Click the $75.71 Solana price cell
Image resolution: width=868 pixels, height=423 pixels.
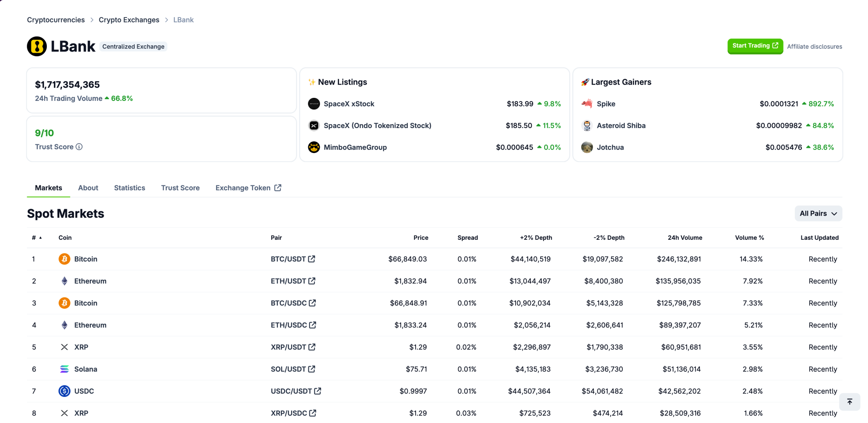click(x=416, y=369)
